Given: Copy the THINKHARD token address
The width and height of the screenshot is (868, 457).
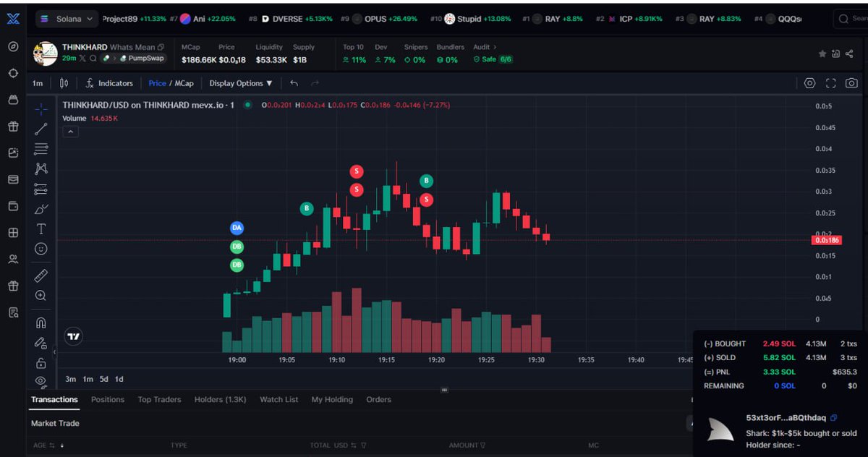Looking at the screenshot, I should coord(161,47).
